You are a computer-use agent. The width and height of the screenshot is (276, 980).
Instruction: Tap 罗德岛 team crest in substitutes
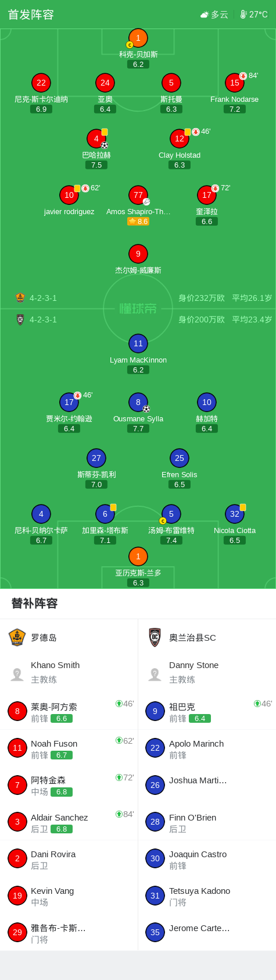pos(17,637)
